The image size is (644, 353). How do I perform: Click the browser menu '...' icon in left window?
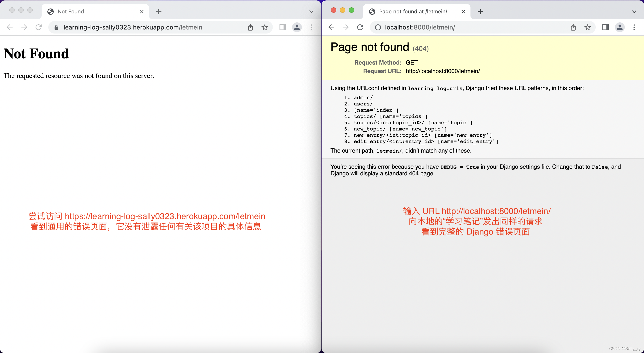coord(312,27)
